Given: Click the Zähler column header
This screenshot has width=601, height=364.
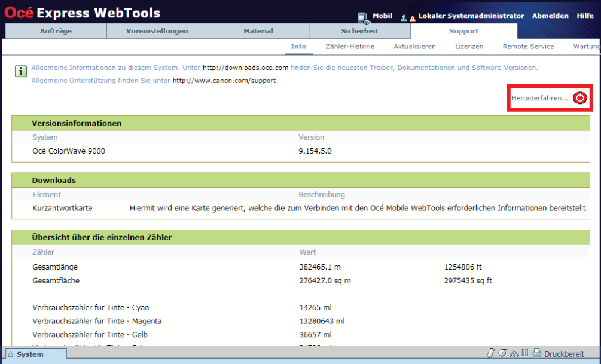Looking at the screenshot, I should 43,252.
